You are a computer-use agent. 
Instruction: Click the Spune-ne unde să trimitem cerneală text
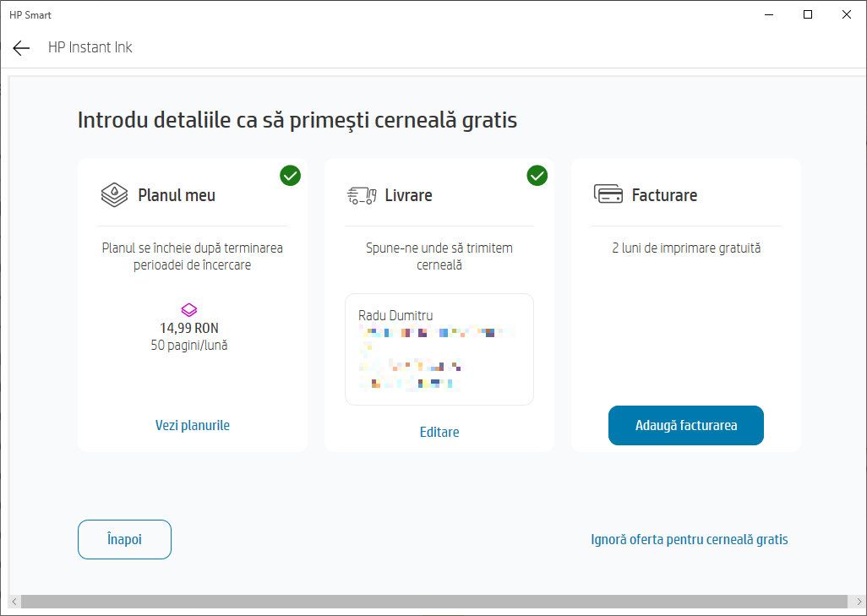click(x=439, y=257)
